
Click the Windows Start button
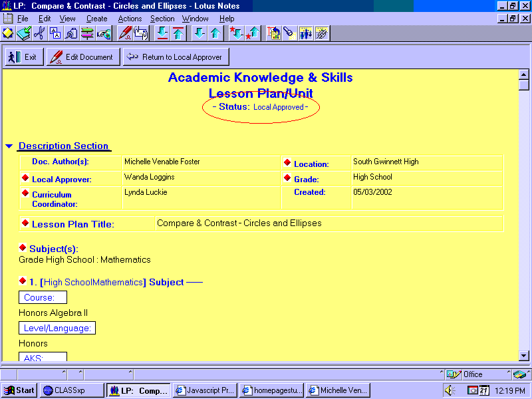coord(20,390)
